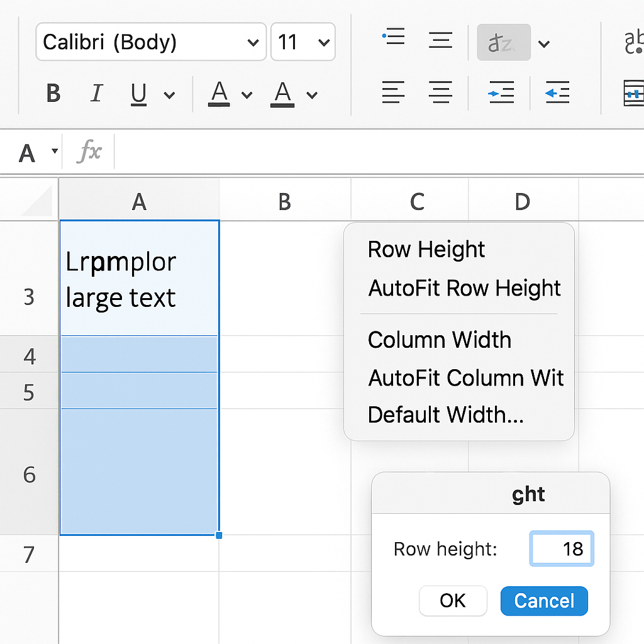The width and height of the screenshot is (644, 644).
Task: Click the left-align text icon
Action: (x=394, y=93)
